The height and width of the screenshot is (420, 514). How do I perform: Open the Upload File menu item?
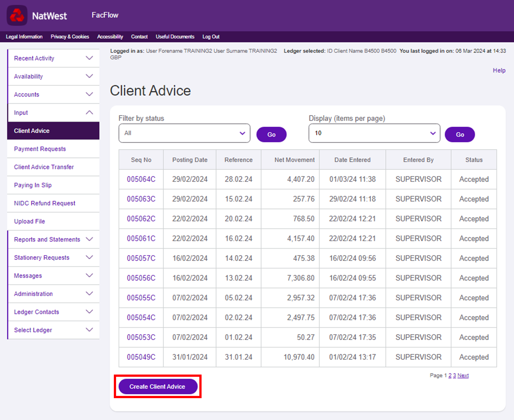click(x=29, y=221)
